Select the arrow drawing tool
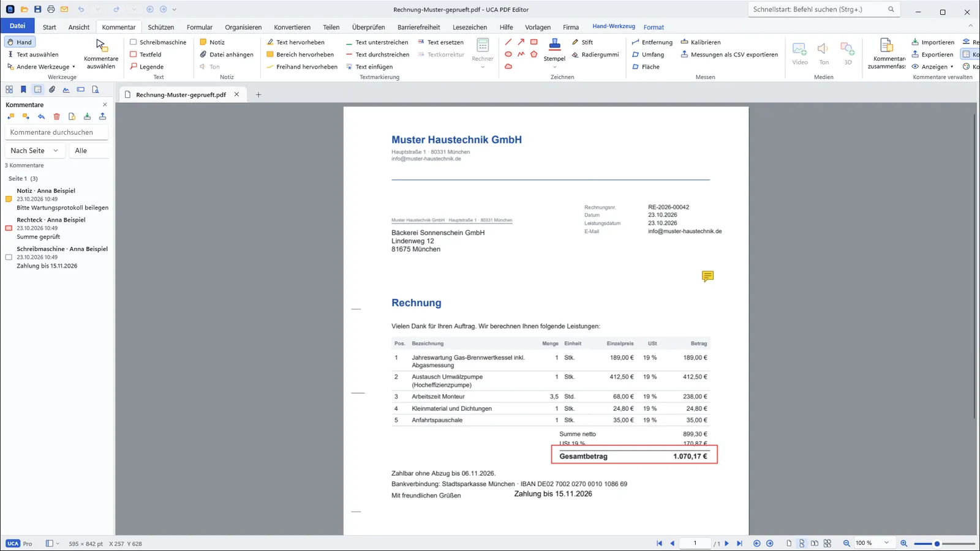This screenshot has width=980, height=551. click(521, 42)
